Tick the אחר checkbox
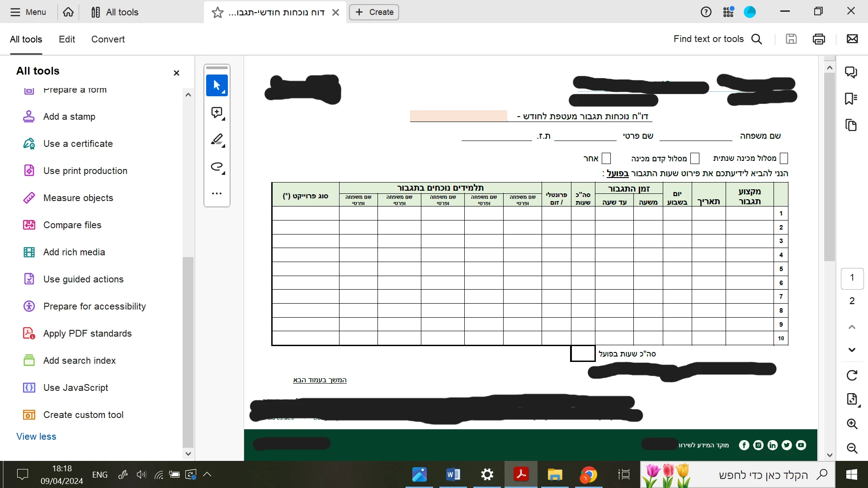 606,158
